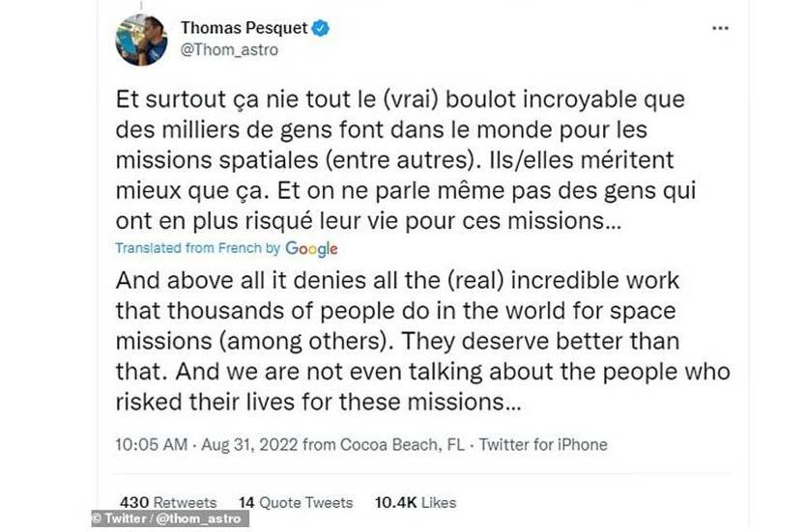805x532 pixels.
Task: Click the Google logo in the translation line
Action: 311,248
